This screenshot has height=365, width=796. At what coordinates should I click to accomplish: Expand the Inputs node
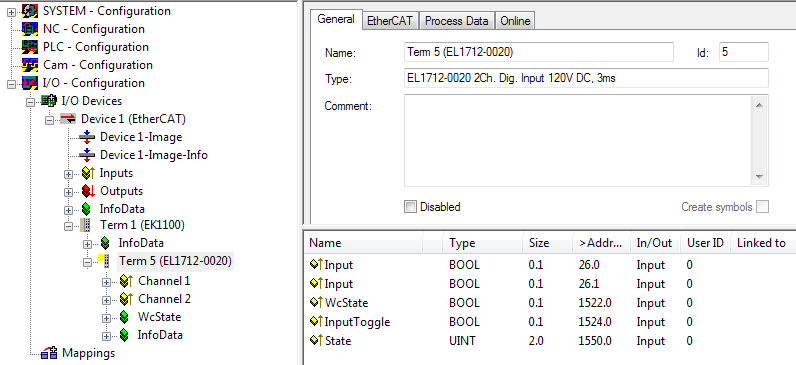(x=69, y=174)
